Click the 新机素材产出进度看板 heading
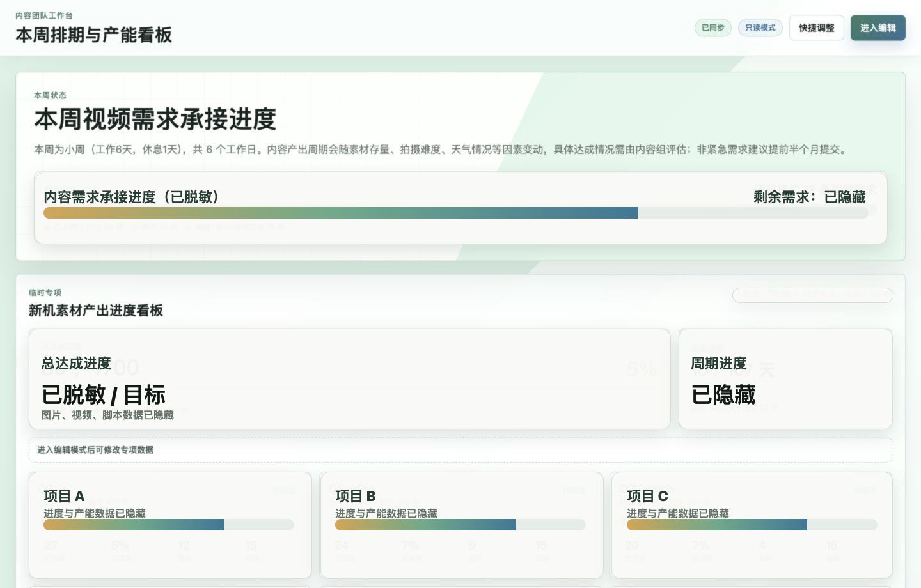921x588 pixels. pos(96,311)
